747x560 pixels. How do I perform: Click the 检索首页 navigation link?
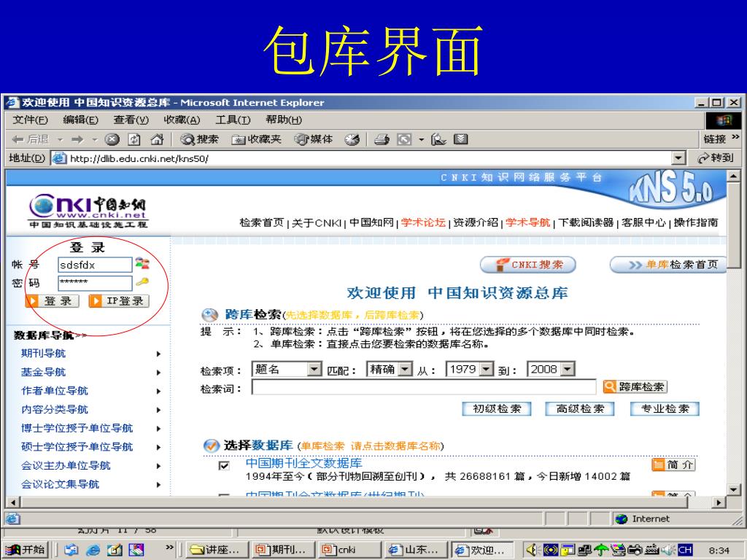tap(262, 222)
